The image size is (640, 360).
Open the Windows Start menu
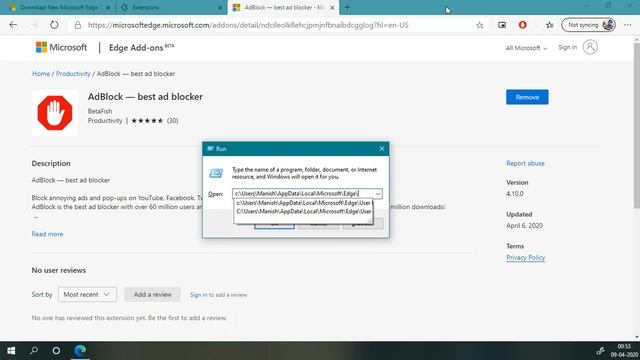point(11,351)
